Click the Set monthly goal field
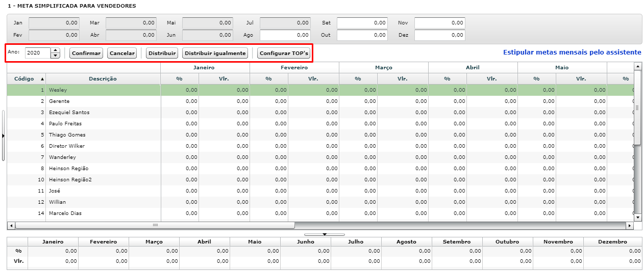The height and width of the screenshot is (271, 644). click(x=362, y=23)
